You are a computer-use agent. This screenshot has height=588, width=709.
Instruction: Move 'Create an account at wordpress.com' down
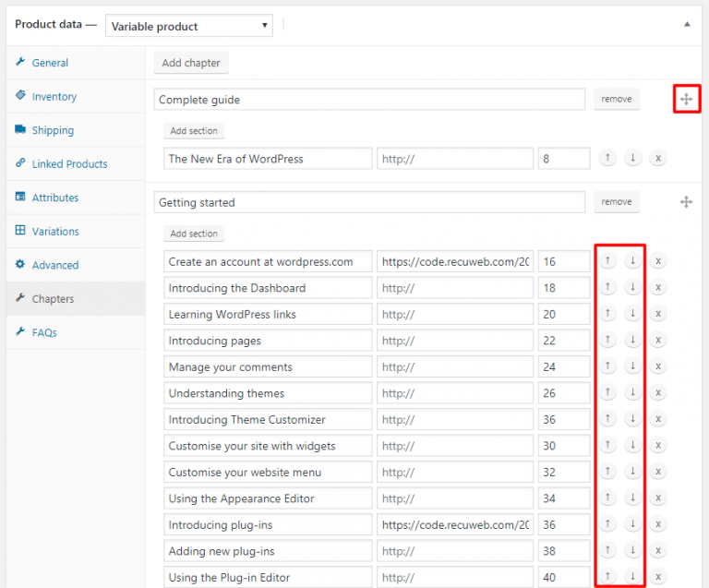632,261
